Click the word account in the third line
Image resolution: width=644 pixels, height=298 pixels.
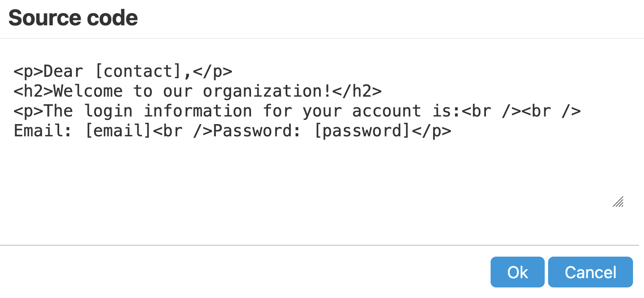387,111
